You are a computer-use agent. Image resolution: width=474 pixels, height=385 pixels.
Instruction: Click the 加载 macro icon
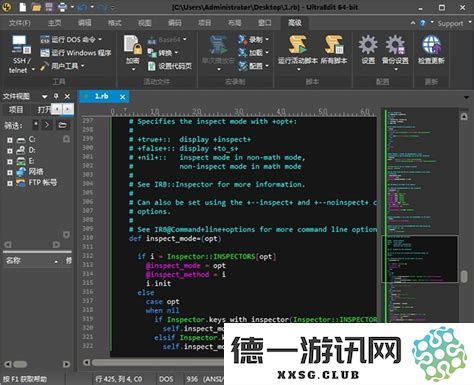242,53
